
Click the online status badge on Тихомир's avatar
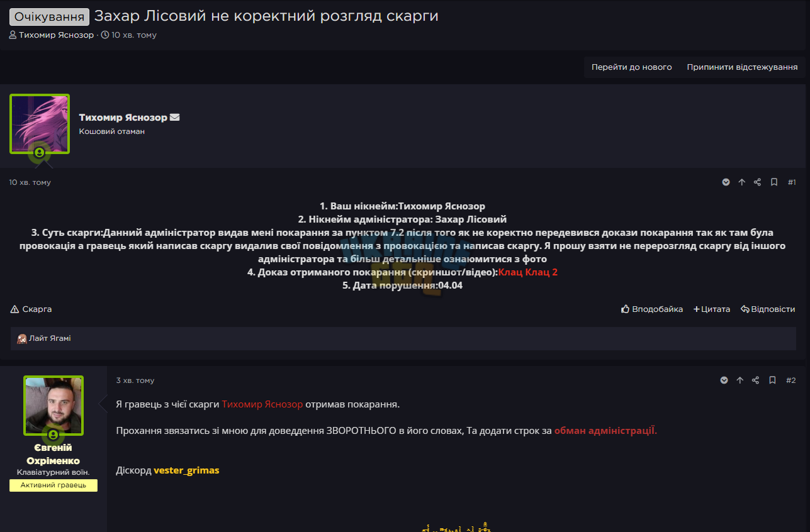coord(40,152)
